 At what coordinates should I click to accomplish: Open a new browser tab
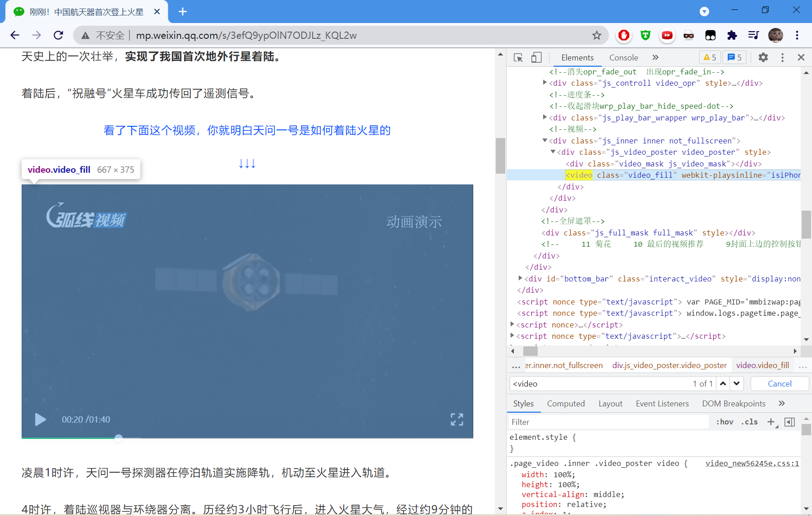click(x=183, y=12)
